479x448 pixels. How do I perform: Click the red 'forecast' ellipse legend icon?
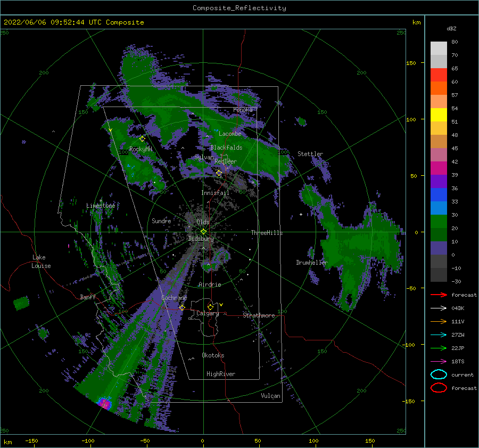tap(439, 388)
